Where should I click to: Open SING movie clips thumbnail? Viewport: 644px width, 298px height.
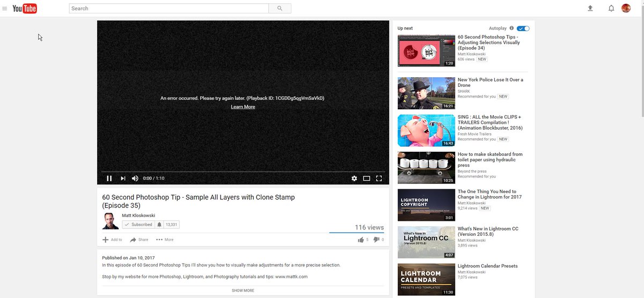[426, 130]
